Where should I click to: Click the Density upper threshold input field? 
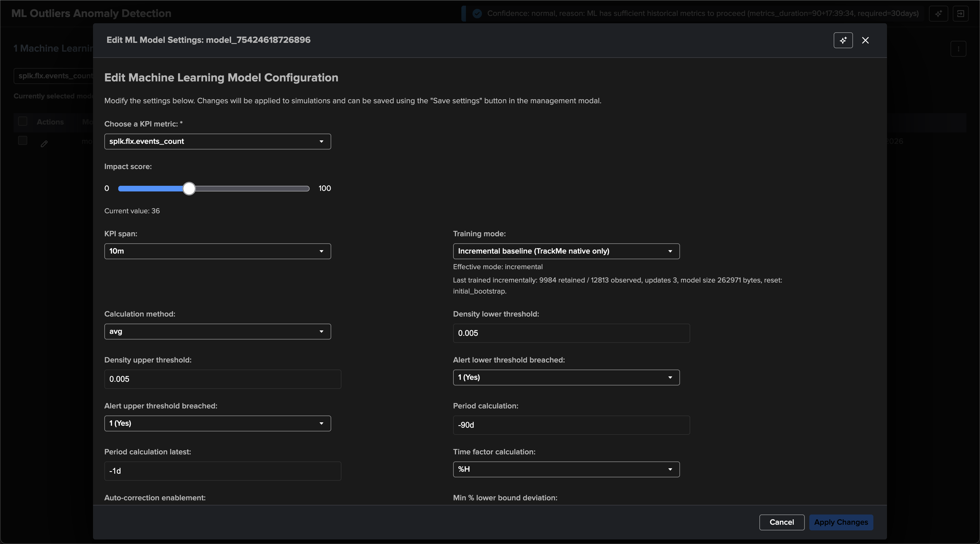click(x=223, y=379)
